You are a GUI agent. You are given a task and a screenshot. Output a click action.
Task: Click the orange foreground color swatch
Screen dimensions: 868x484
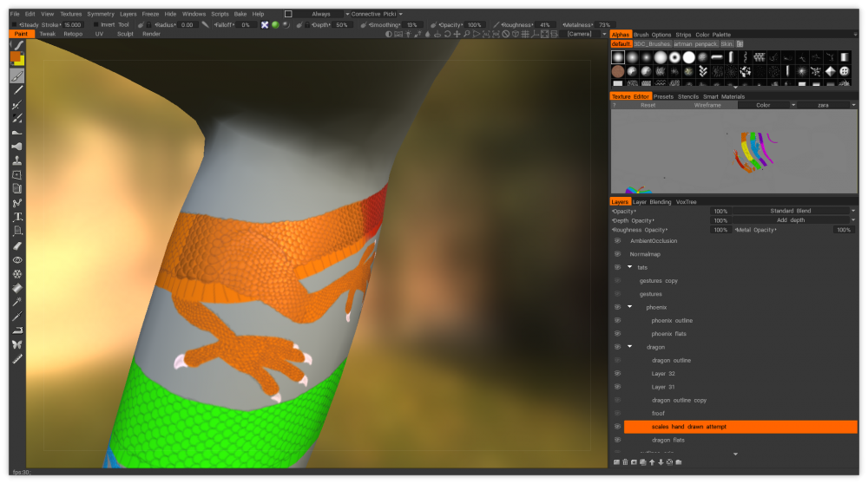coord(15,56)
